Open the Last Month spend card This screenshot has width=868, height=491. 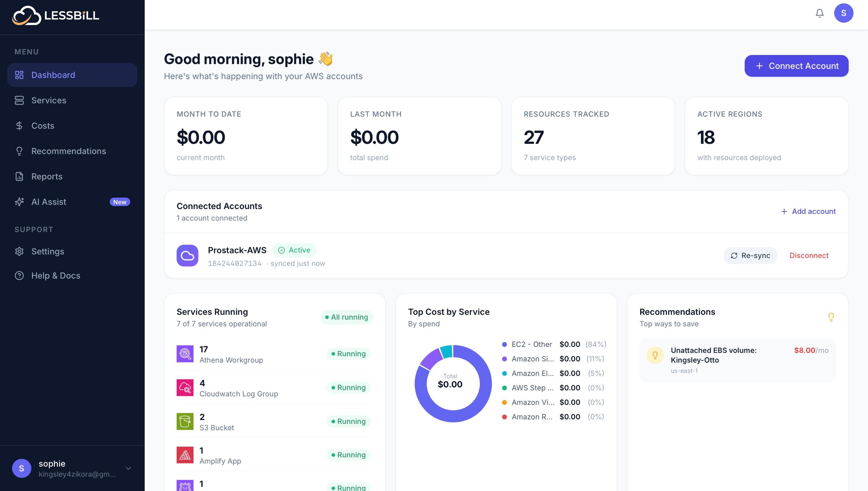419,136
